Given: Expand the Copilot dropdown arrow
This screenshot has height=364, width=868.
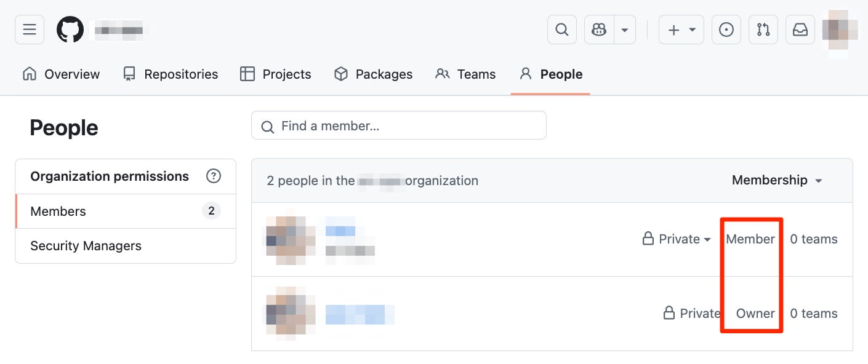Looking at the screenshot, I should point(624,30).
